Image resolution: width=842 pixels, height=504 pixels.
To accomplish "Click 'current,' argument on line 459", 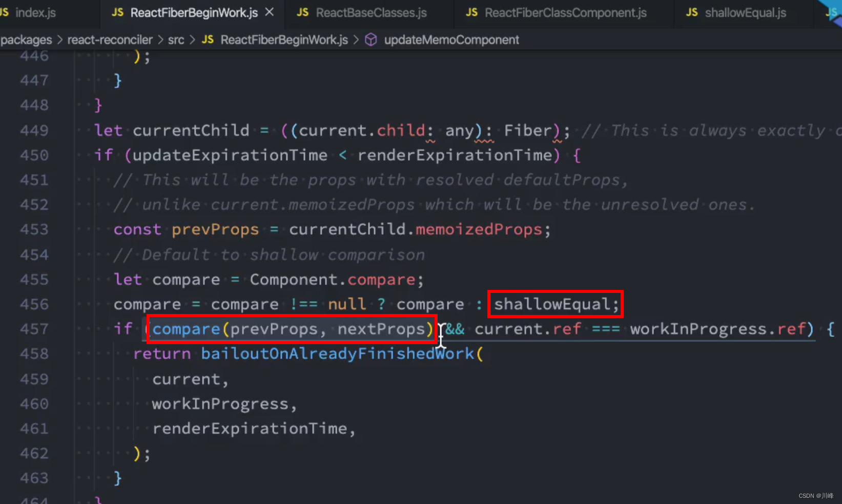I will 190,380.
